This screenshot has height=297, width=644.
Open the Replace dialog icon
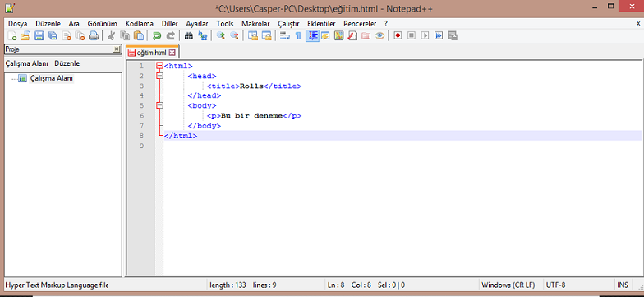point(202,36)
